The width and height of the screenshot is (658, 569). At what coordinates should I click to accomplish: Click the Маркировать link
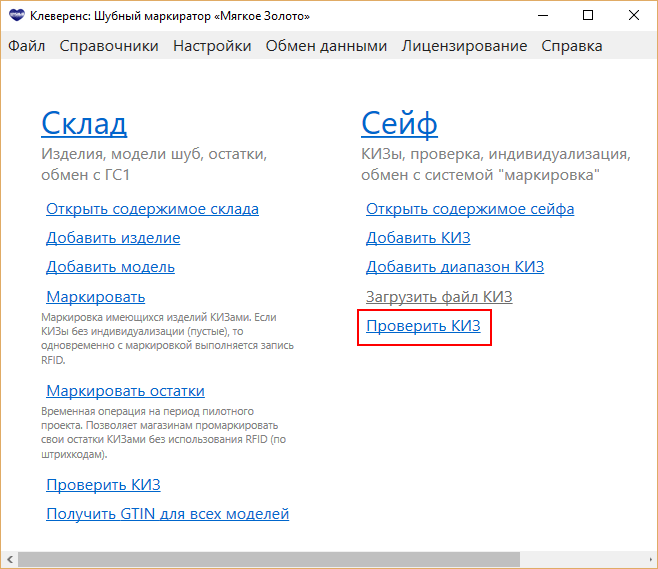96,297
